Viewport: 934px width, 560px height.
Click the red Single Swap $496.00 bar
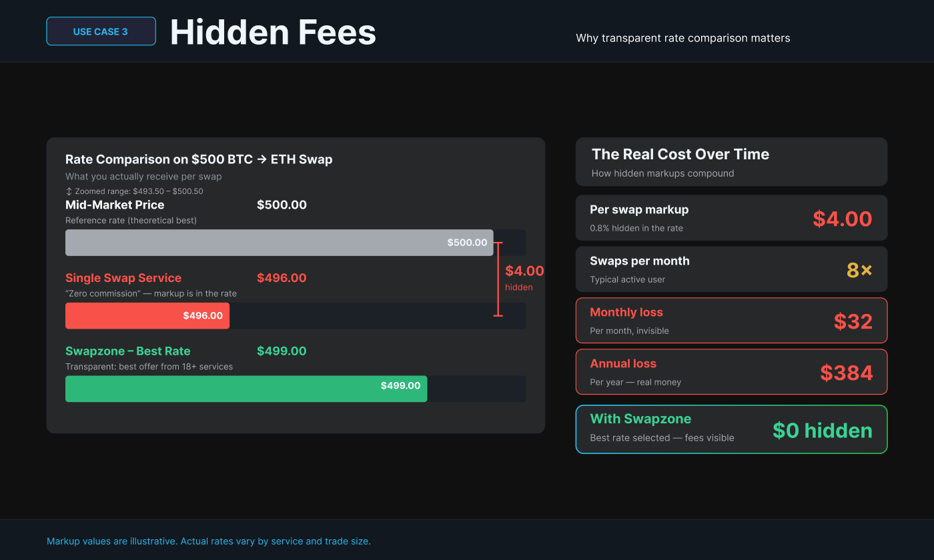147,316
